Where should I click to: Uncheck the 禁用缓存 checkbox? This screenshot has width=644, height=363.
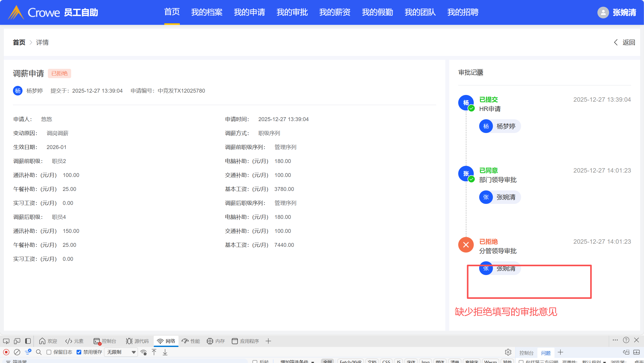79,352
